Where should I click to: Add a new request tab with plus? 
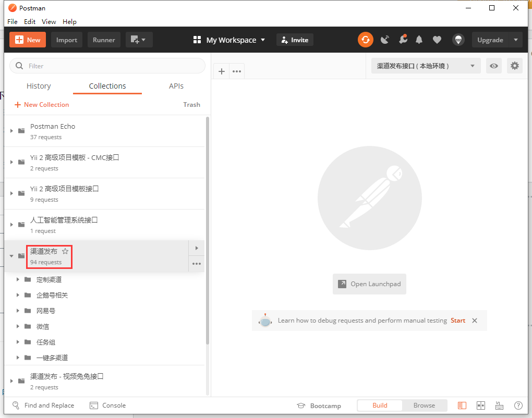(x=222, y=71)
